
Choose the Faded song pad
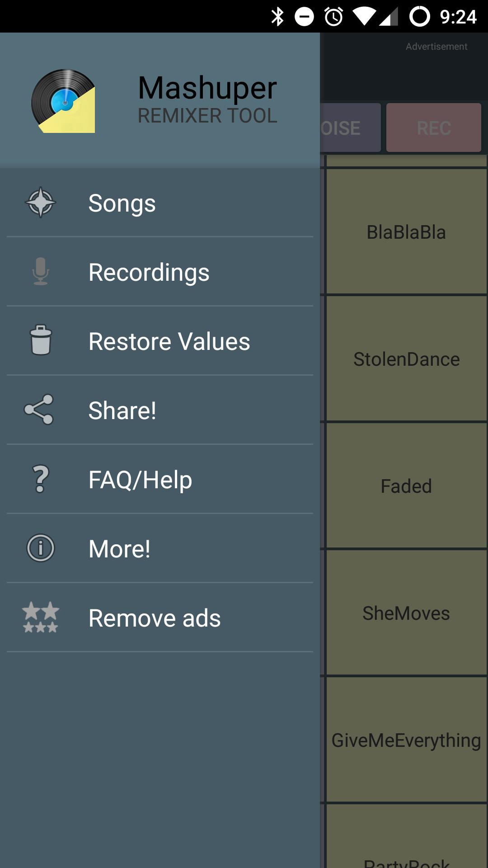(x=406, y=486)
